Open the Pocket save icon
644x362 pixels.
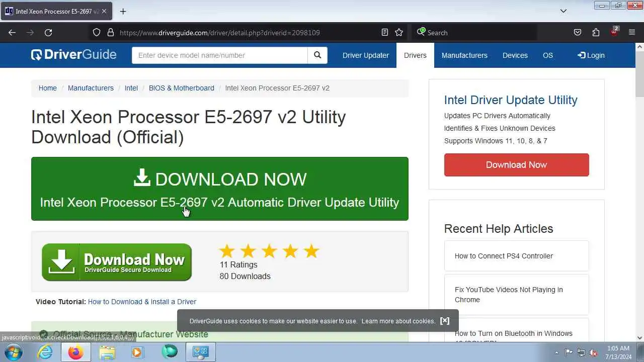(x=578, y=33)
